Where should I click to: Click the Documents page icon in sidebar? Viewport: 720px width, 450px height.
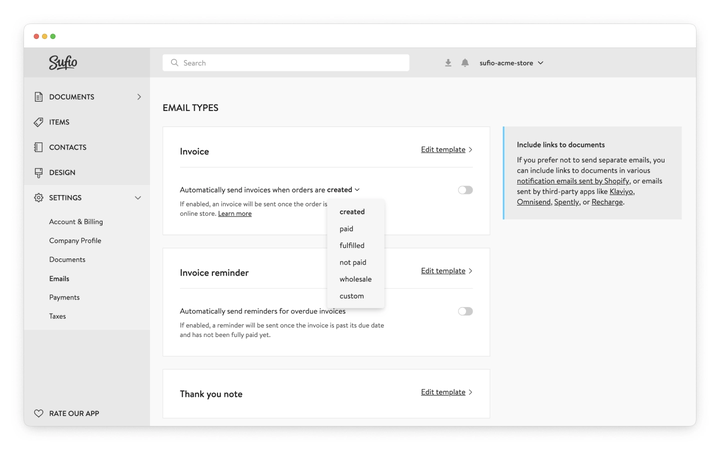point(39,97)
